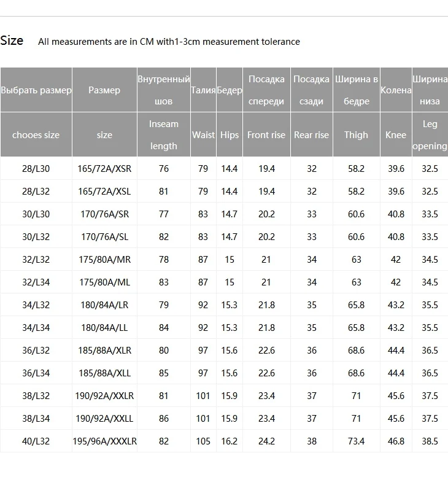Select waist value 105 in 40/L32 row
The height and width of the screenshot is (477, 448).
tap(203, 441)
